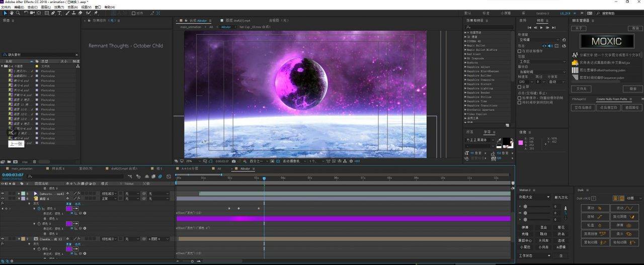Open the 字符 Character panel tab
The height and width of the screenshot is (265, 644).
pyautogui.click(x=487, y=132)
